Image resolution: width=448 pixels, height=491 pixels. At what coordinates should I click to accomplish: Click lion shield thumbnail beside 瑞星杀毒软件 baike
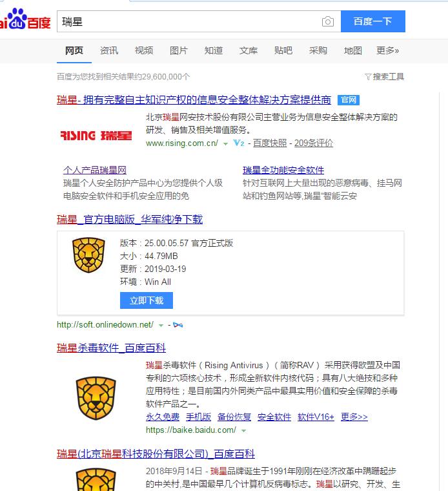pos(96,398)
